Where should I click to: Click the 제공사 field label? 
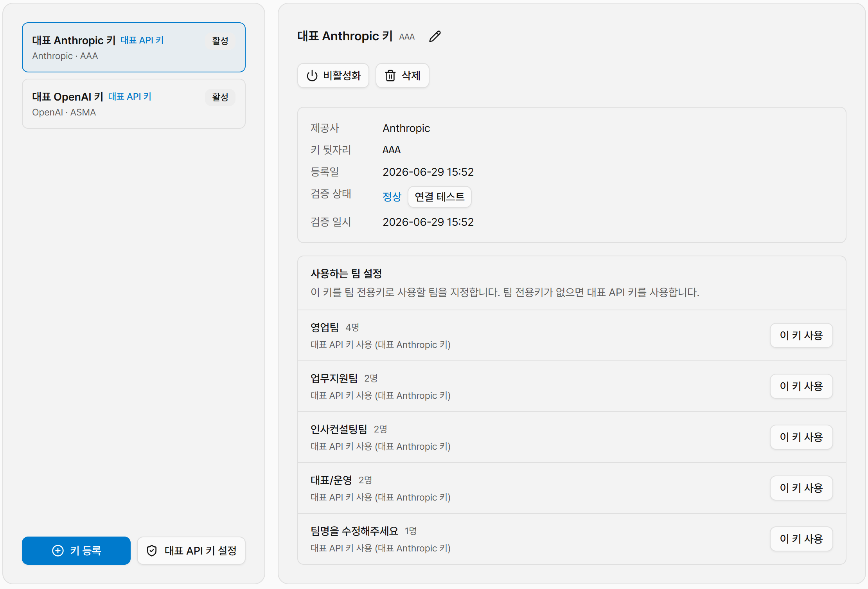[x=325, y=128]
